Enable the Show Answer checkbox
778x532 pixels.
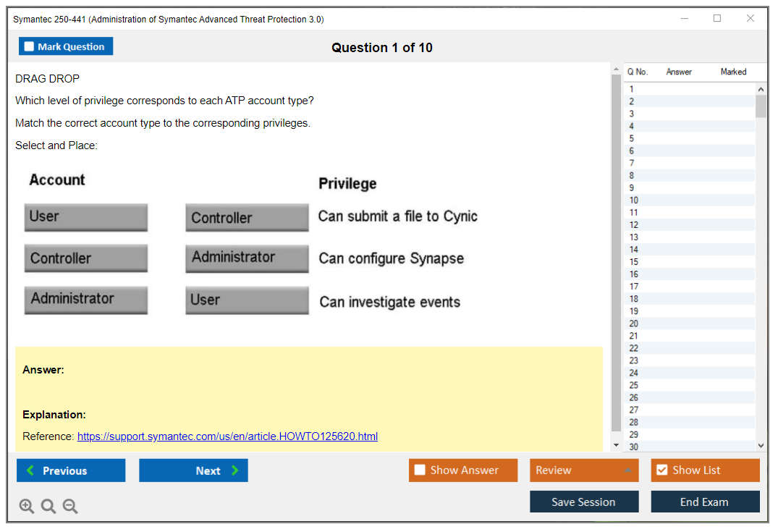click(420, 470)
